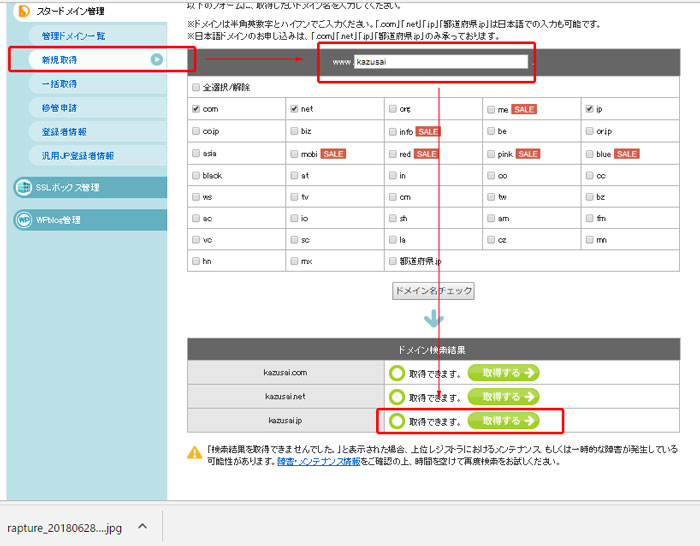Click the yellow warning triangle icon

(195, 452)
